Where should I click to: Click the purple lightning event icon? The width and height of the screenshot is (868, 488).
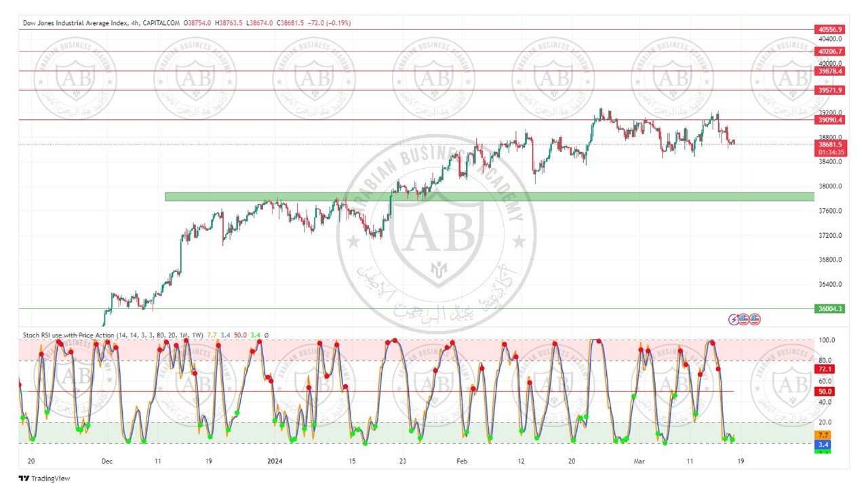pos(733,319)
